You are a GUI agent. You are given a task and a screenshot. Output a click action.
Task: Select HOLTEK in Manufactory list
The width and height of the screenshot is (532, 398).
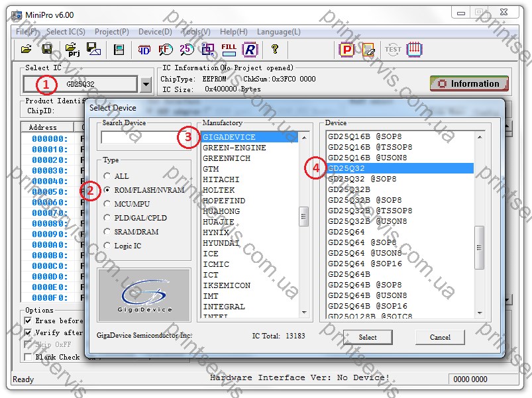tap(250, 190)
